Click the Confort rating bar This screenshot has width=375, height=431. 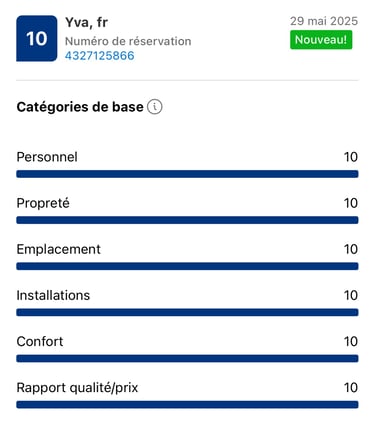click(x=187, y=358)
